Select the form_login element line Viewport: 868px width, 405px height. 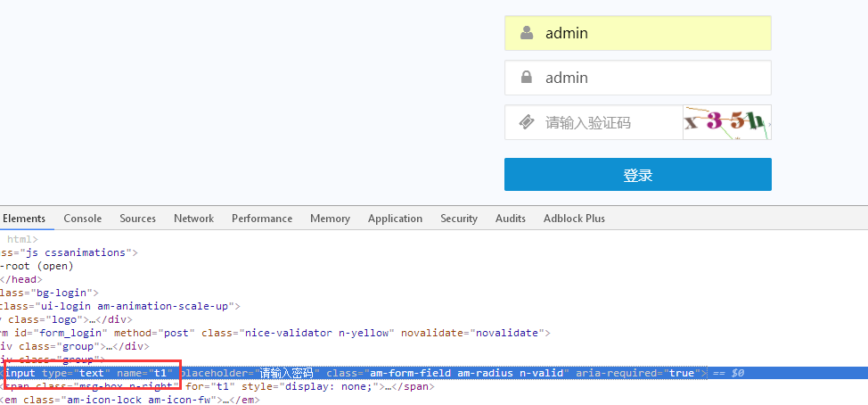[267, 333]
